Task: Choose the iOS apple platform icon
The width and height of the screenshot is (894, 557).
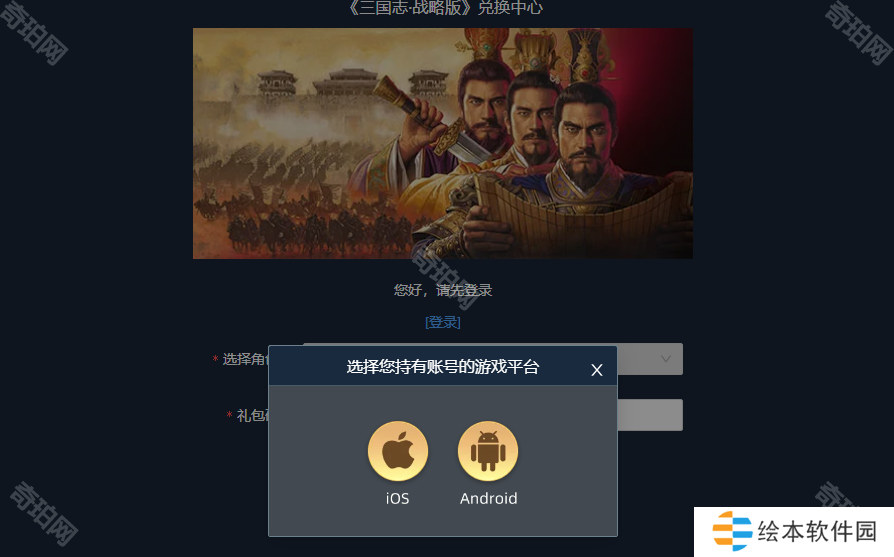Action: [x=397, y=451]
